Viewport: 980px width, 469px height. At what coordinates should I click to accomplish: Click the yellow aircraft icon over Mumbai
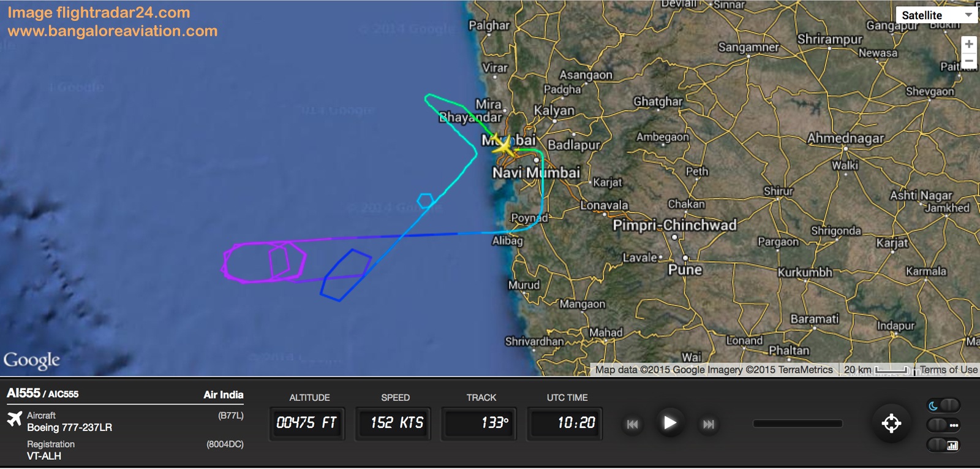pyautogui.click(x=503, y=147)
